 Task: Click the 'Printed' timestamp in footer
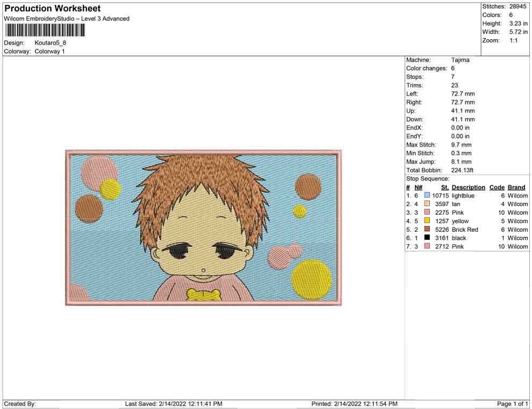click(x=354, y=404)
